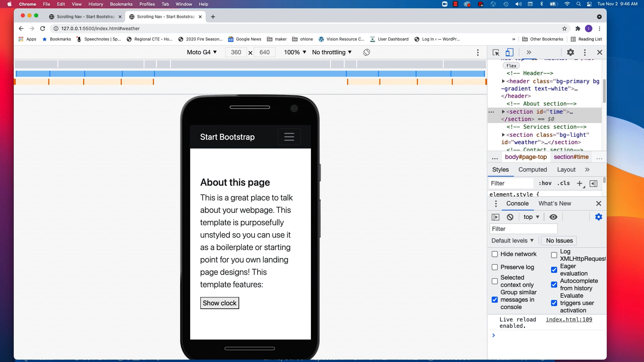Toggle the device toolbar icon
This screenshot has height=362, width=644.
(509, 52)
